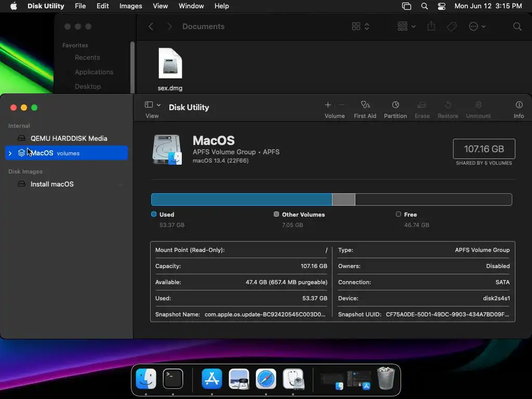Click the Free segment of storage bar
The image size is (532, 399).
click(x=433, y=199)
